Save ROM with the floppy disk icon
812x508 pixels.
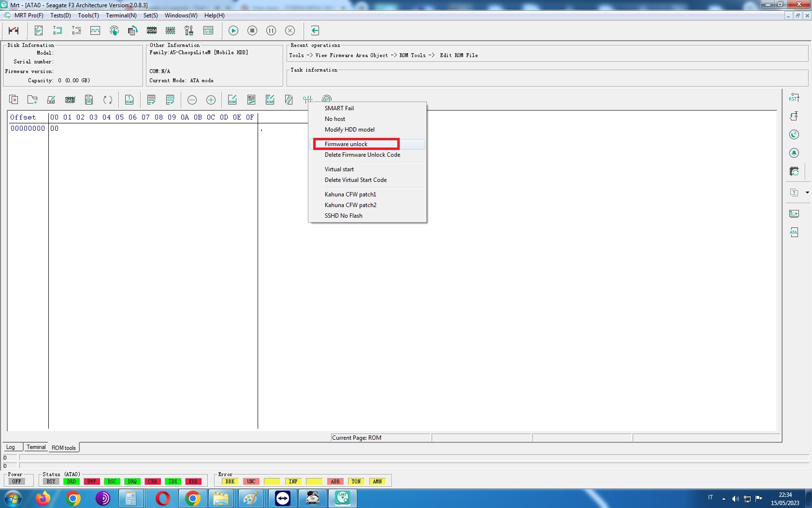coord(89,100)
